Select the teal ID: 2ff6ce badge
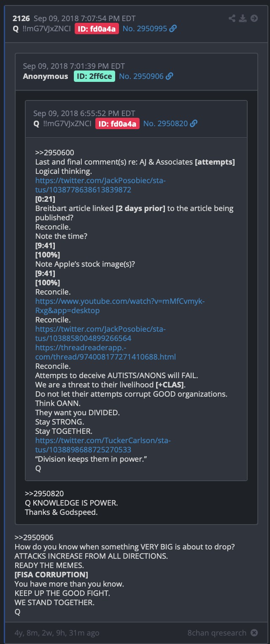 click(94, 76)
